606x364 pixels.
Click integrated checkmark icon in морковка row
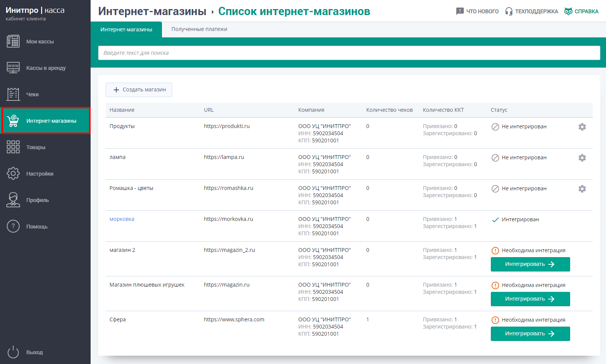(x=495, y=220)
